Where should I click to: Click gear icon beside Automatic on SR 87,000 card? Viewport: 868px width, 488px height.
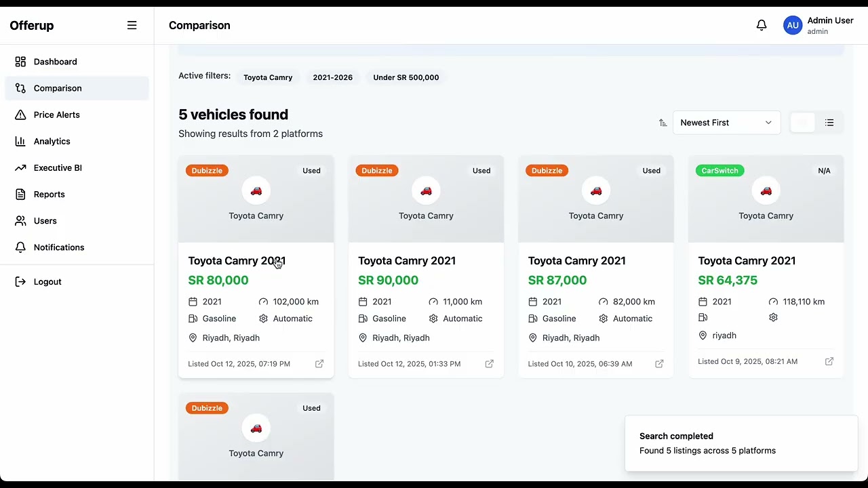[604, 319]
